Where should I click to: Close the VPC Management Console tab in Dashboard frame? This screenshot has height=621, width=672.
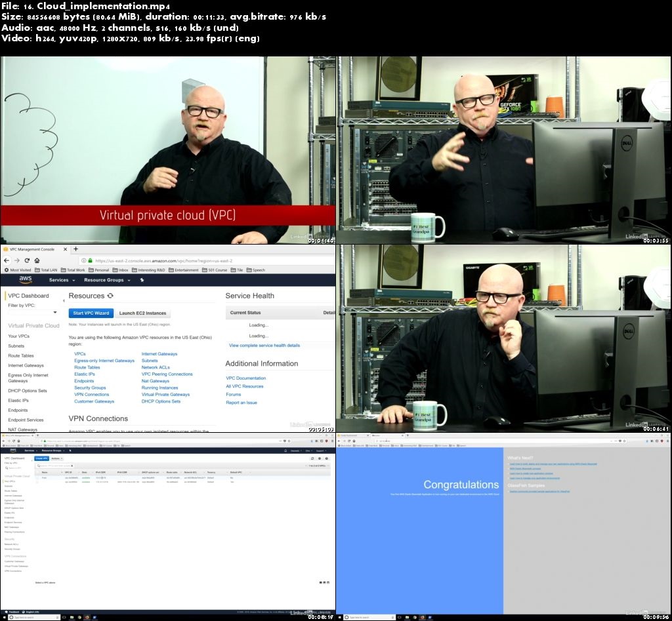(65, 249)
